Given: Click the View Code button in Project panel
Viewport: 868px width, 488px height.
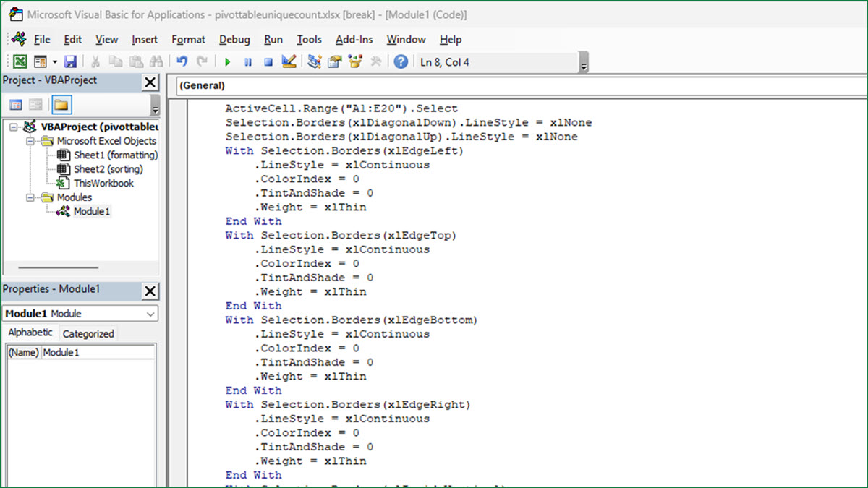Looking at the screenshot, I should 16,106.
